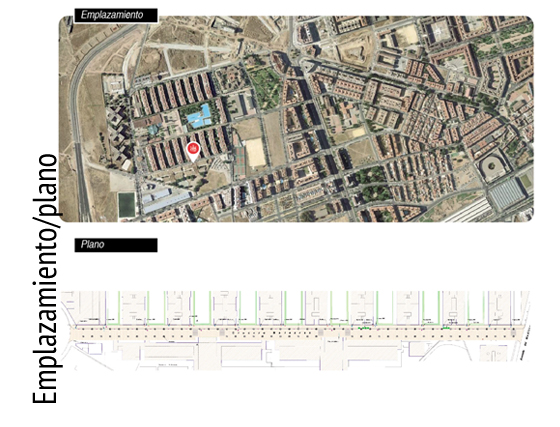Click the dark green football pitch

(x=127, y=205)
